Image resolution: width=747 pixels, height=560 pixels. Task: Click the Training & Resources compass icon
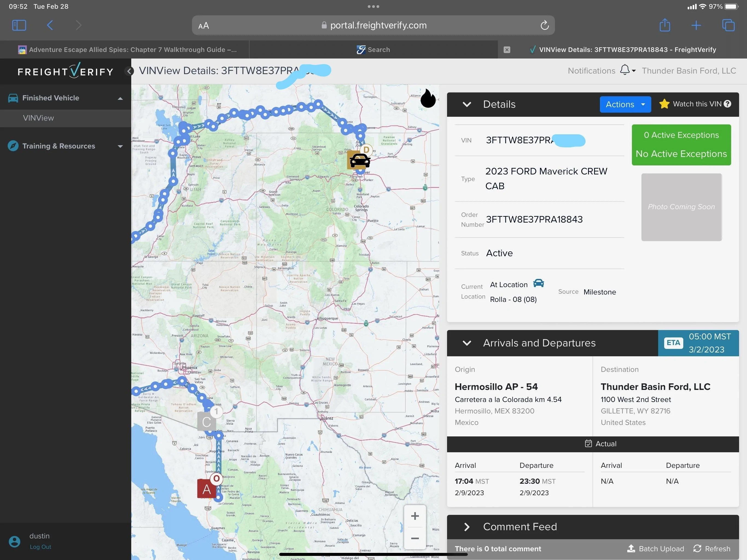(x=13, y=146)
